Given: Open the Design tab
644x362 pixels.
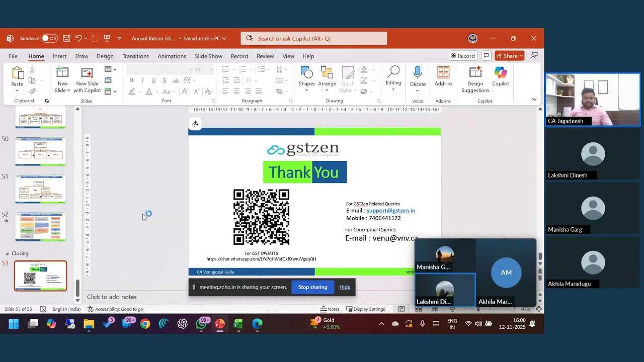Looking at the screenshot, I should click(x=105, y=56).
